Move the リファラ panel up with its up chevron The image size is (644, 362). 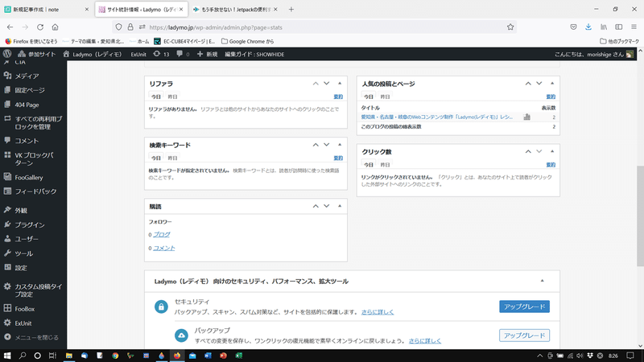point(316,84)
